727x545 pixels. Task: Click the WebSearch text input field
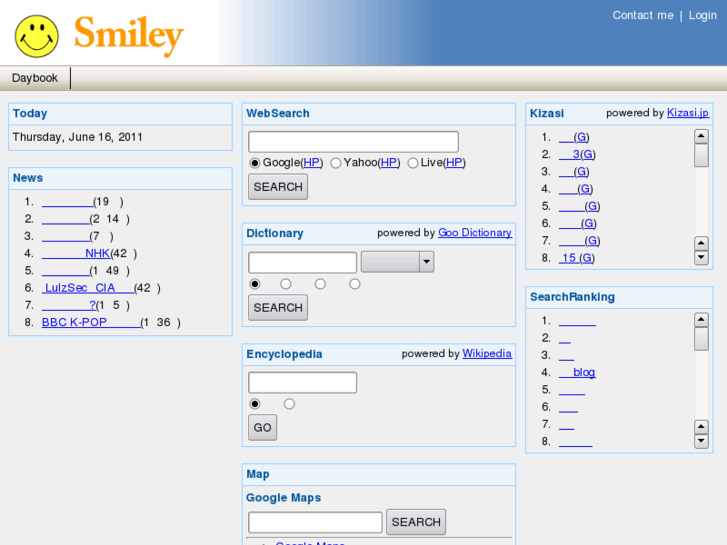pyautogui.click(x=353, y=142)
